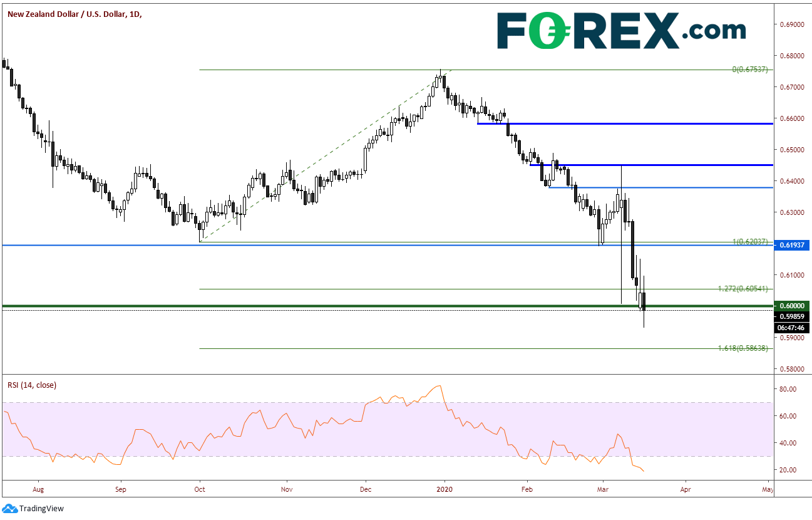Click 0.65000 on the price axis
The width and height of the screenshot is (812, 520).
tap(791, 150)
